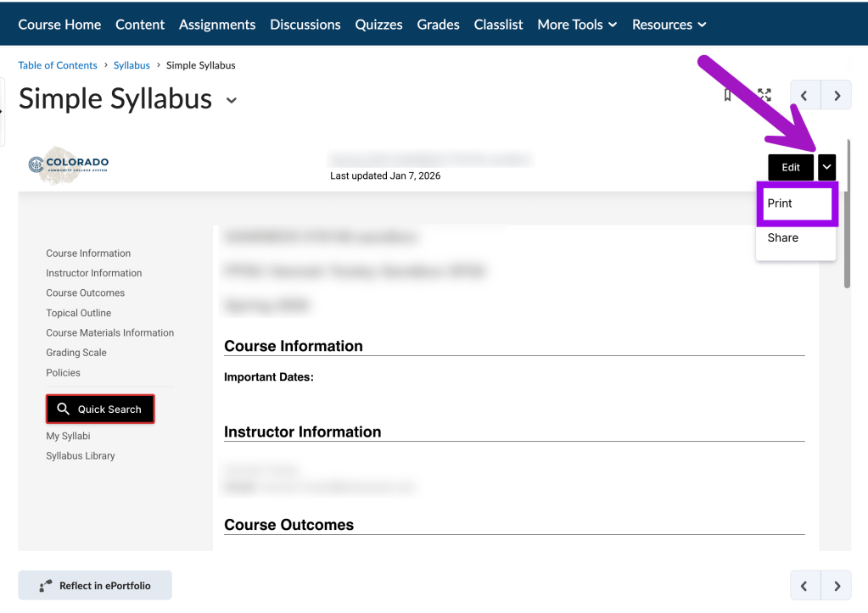Expand the Simple Syllabus title chevron
The width and height of the screenshot is (868, 613).
(231, 100)
